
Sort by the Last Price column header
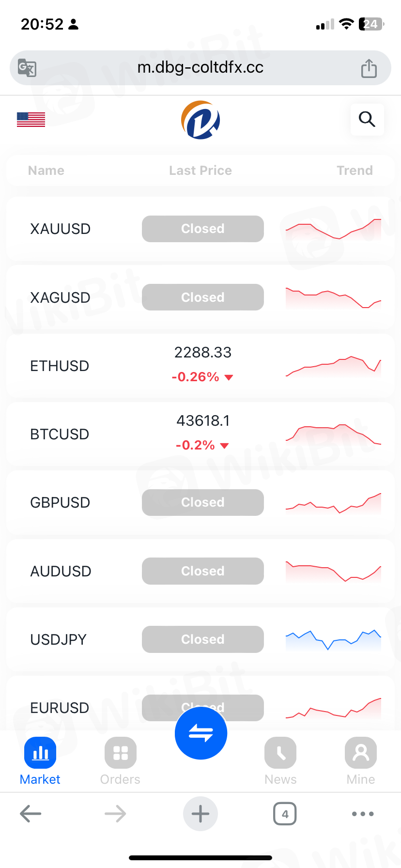click(200, 170)
